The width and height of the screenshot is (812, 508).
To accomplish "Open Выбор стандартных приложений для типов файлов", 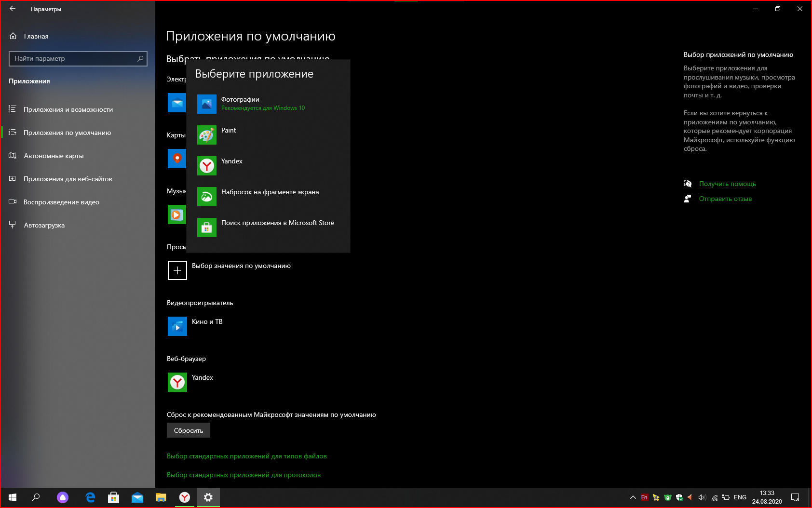I will 247,456.
